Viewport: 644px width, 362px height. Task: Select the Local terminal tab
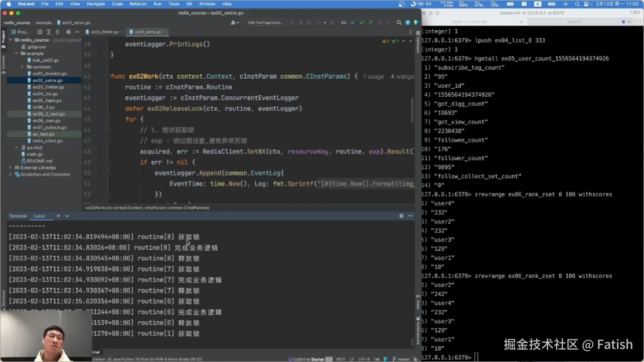[x=39, y=216]
